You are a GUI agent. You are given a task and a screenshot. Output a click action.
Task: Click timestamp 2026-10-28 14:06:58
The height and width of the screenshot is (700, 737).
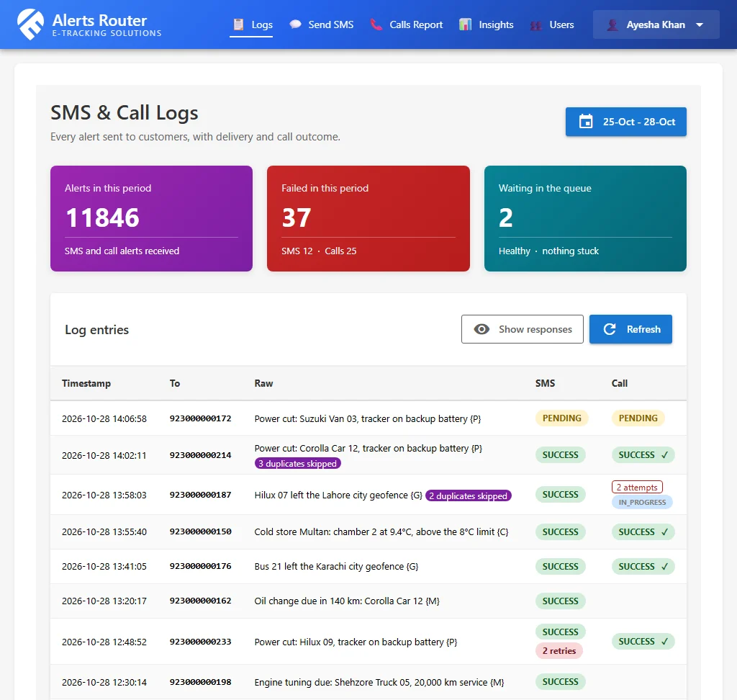tap(104, 418)
